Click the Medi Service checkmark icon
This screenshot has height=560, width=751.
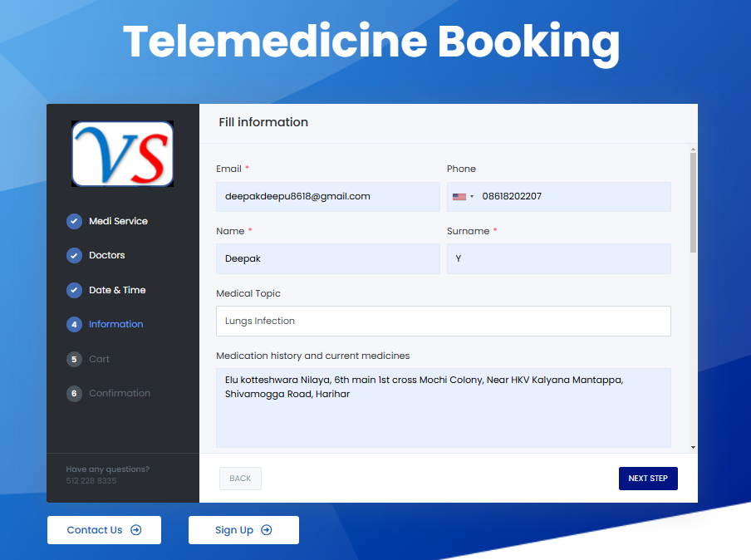pyautogui.click(x=74, y=221)
